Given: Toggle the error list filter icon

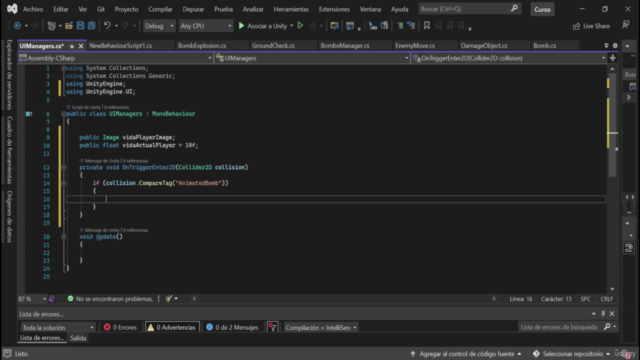Looking at the screenshot, I should click(272, 327).
